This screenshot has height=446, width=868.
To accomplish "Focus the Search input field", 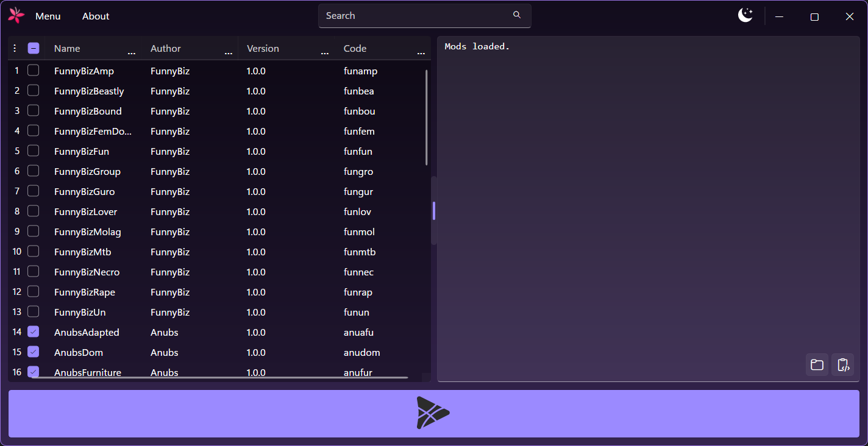I will (424, 16).
